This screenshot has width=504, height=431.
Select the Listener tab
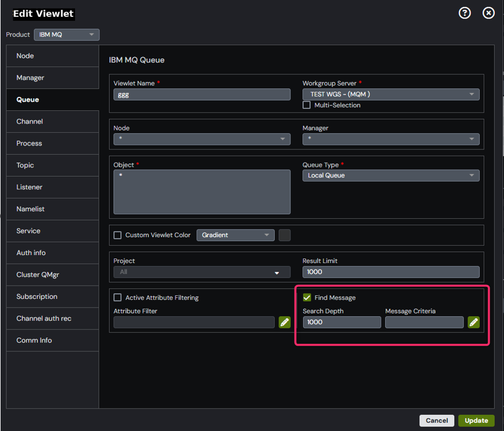(53, 187)
